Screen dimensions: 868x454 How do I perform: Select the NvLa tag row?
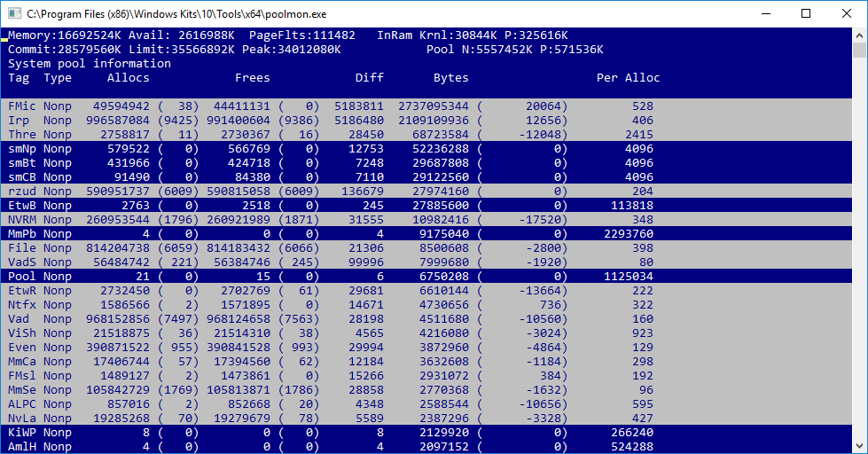pyautogui.click(x=426, y=419)
